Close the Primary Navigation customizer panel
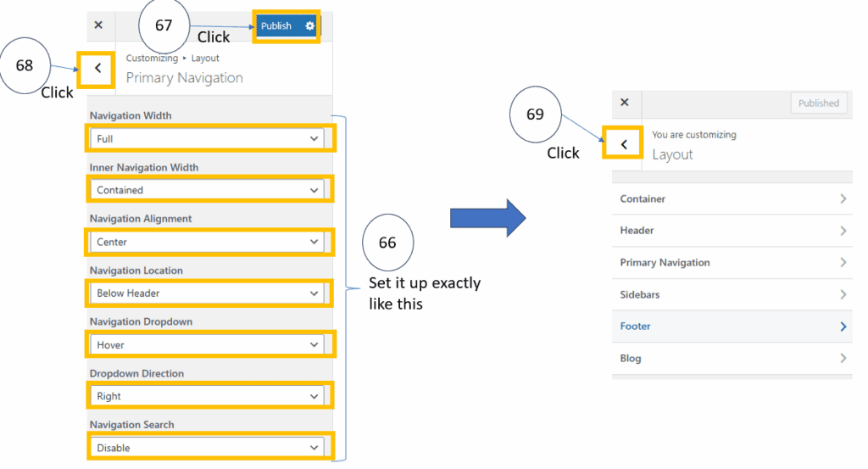Viewport: 868px width, 469px height. [98, 25]
